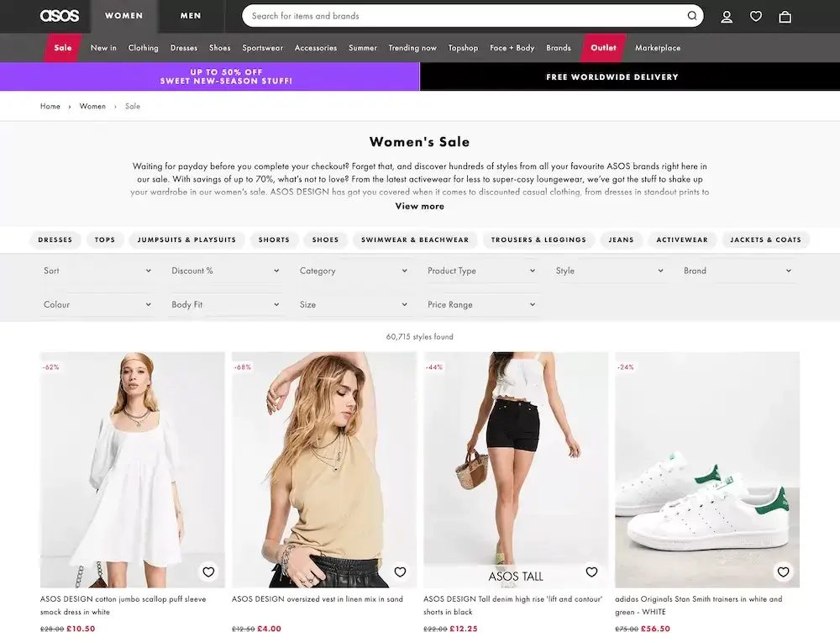Toggle the SHOES filter pill
Screen dimensions: 840x643
point(325,240)
